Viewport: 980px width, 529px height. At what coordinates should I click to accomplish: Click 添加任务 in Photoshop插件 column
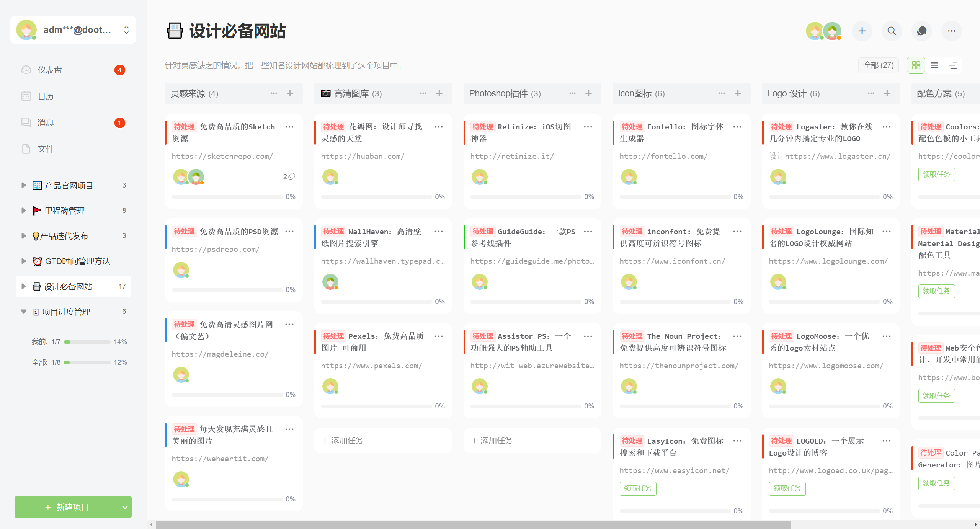point(492,441)
